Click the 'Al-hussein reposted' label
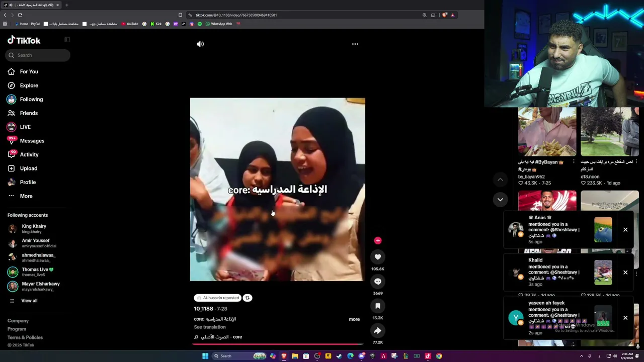The image size is (644, 362). (x=217, y=298)
